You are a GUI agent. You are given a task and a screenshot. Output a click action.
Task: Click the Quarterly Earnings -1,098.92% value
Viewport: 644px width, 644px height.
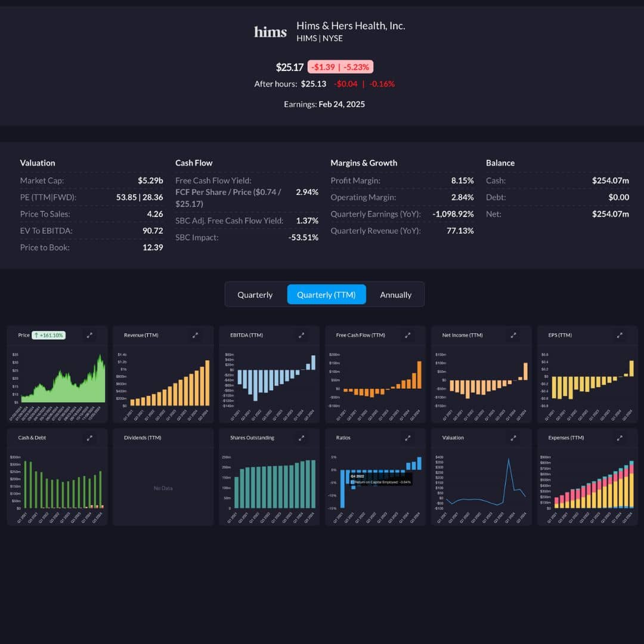tap(453, 214)
